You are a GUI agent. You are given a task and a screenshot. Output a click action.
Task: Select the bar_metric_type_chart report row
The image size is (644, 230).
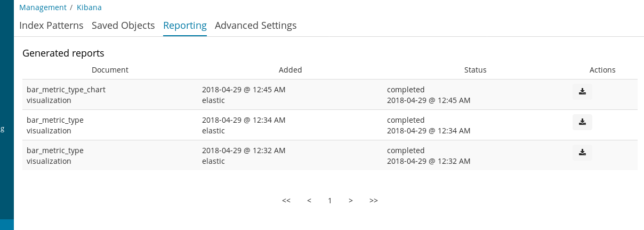(x=330, y=94)
